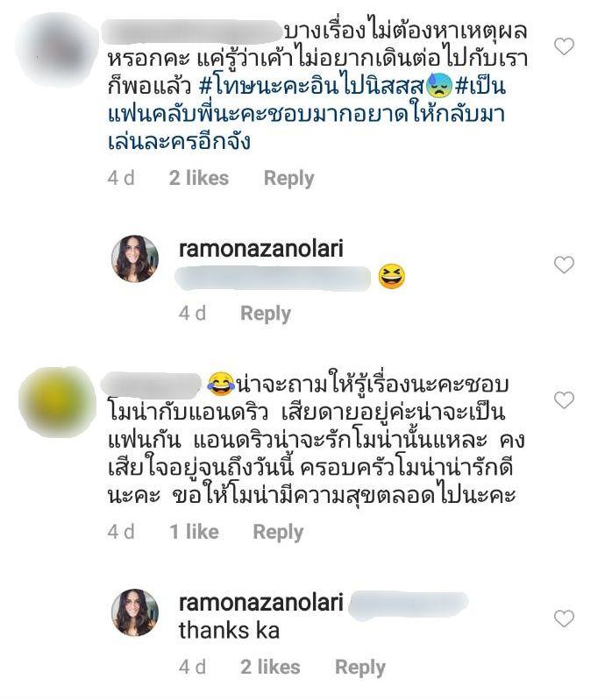Viewport: 612px width, 700px height.
Task: Open ramonazanolari avatar on emoji reply
Action: tap(135, 259)
